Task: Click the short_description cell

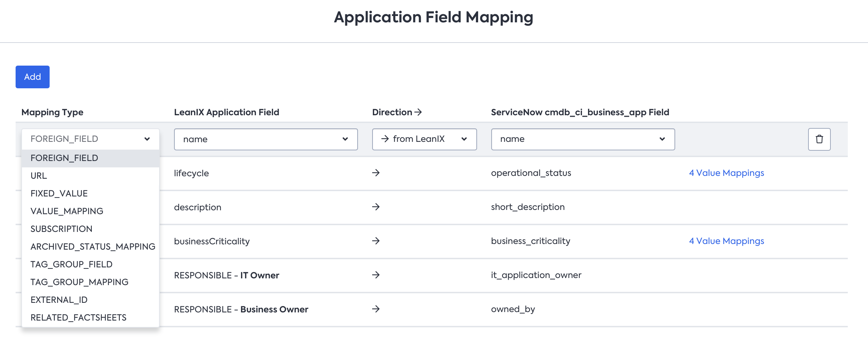Action: pos(528,207)
